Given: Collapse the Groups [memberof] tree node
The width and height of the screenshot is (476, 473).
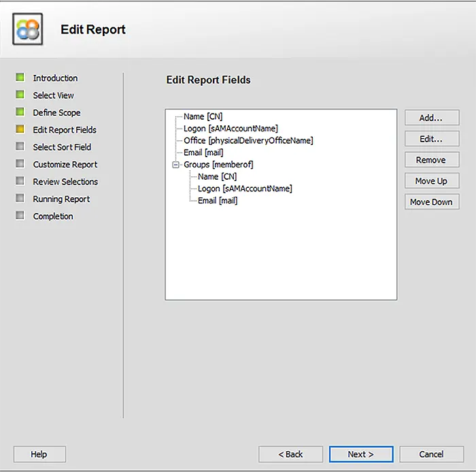Looking at the screenshot, I should [x=175, y=165].
